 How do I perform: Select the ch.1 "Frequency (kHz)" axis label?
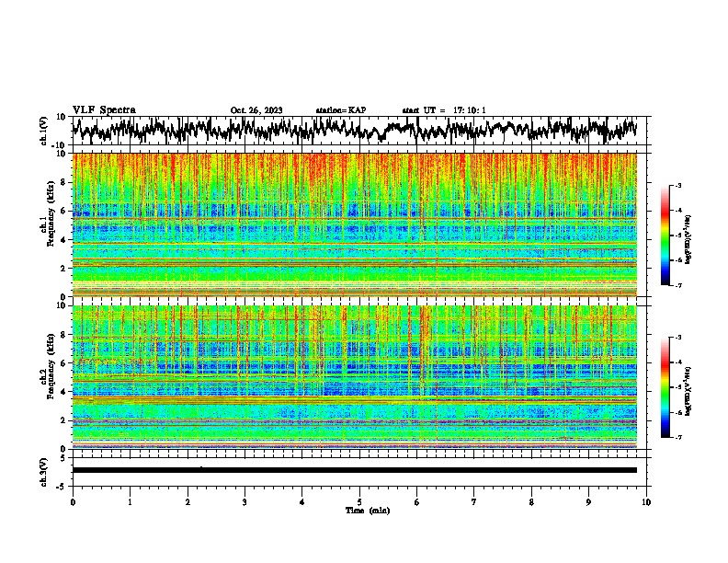pyautogui.click(x=51, y=213)
